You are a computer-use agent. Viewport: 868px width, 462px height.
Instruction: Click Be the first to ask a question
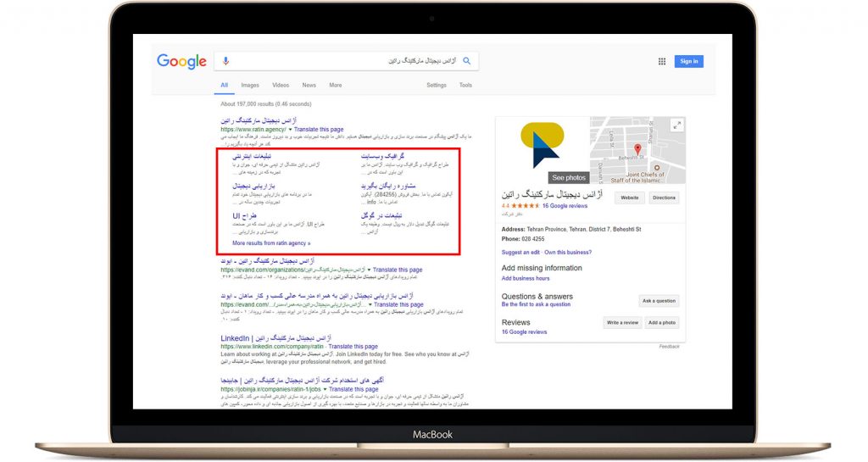tap(536, 304)
